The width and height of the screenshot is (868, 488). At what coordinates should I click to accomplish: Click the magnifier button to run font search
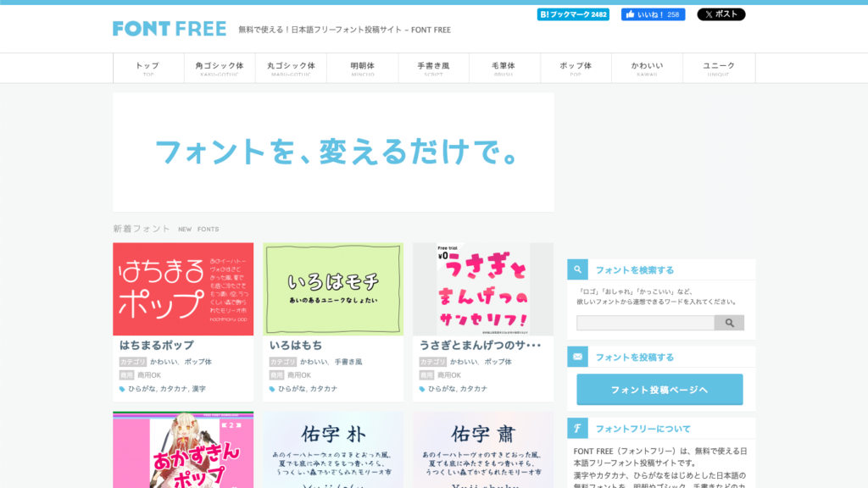click(729, 323)
